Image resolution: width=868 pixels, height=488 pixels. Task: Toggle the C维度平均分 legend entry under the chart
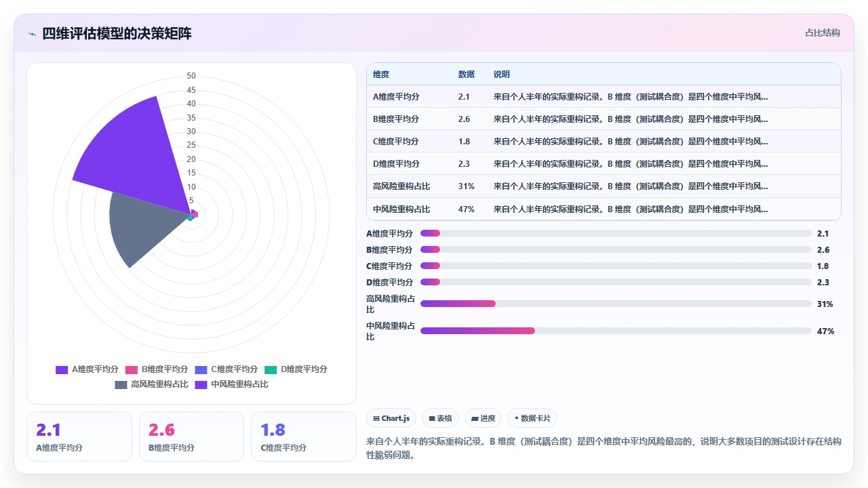[226, 369]
